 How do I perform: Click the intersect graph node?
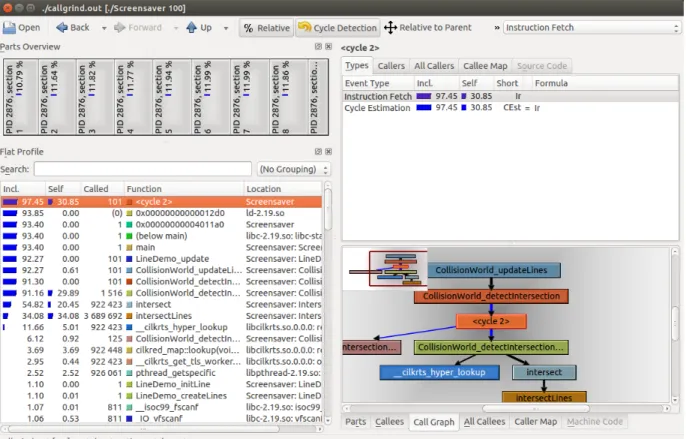coord(544,372)
